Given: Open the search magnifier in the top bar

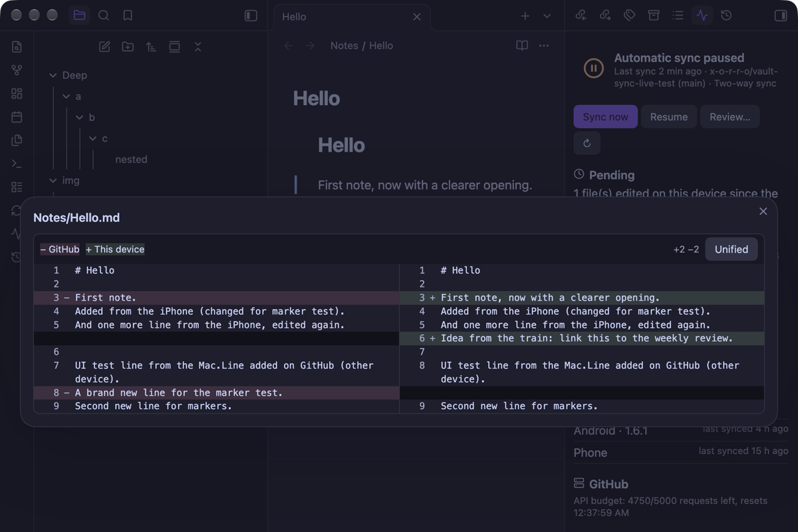Looking at the screenshot, I should tap(104, 15).
